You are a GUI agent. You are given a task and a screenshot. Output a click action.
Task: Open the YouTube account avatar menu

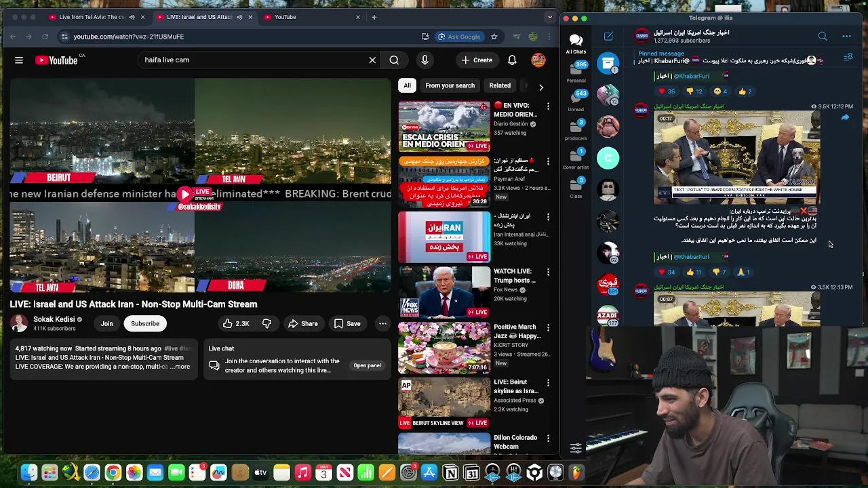tap(538, 60)
